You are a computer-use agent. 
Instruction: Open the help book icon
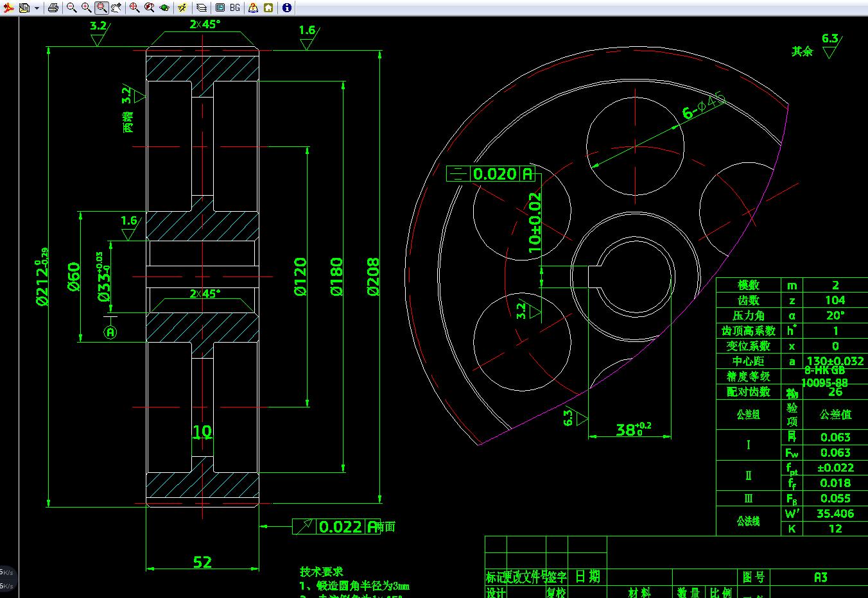click(253, 8)
